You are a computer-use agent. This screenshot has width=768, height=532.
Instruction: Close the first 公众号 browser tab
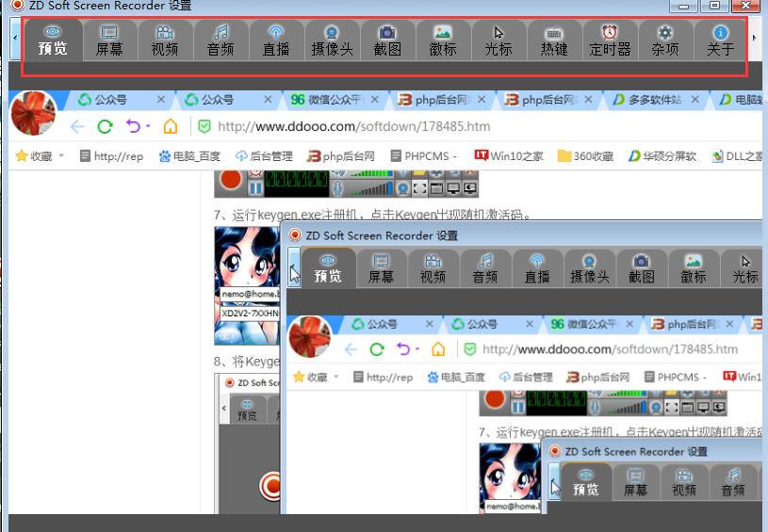161,100
